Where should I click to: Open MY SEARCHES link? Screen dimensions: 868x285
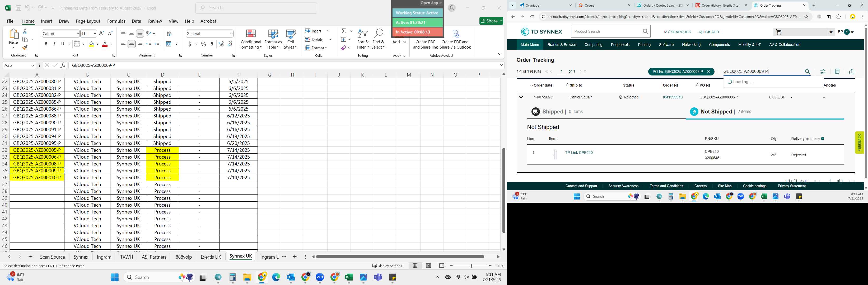677,32
